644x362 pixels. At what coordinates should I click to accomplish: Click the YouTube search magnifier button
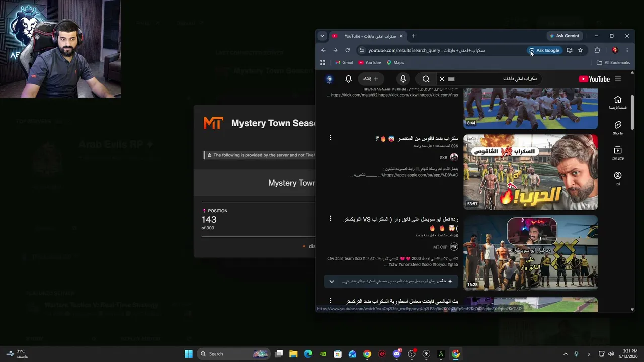tap(426, 79)
